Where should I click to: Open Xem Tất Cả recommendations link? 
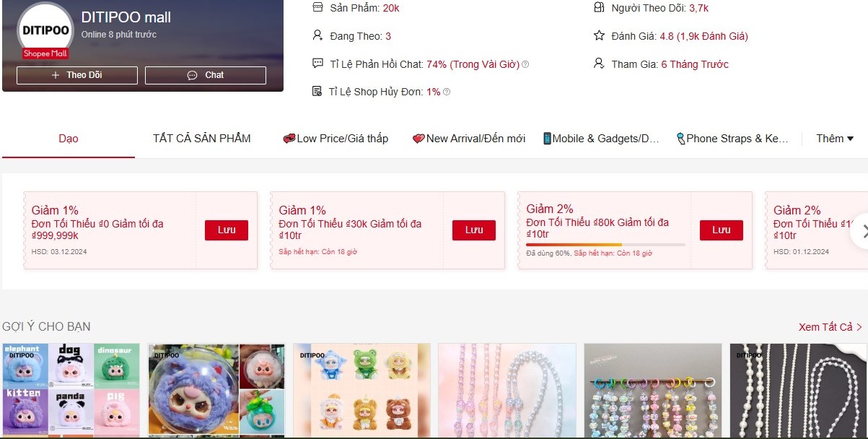pos(830,327)
